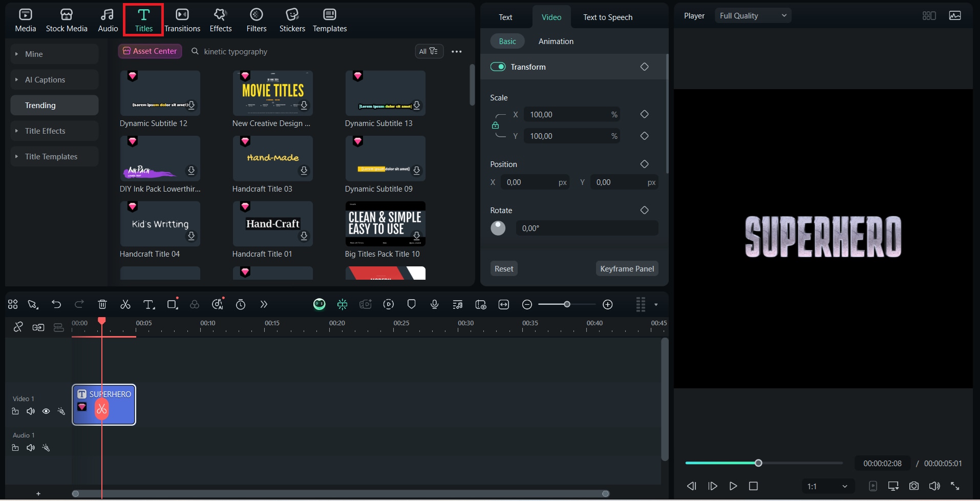
Task: Click the Undo icon in timeline toolbar
Action: pyautogui.click(x=56, y=304)
